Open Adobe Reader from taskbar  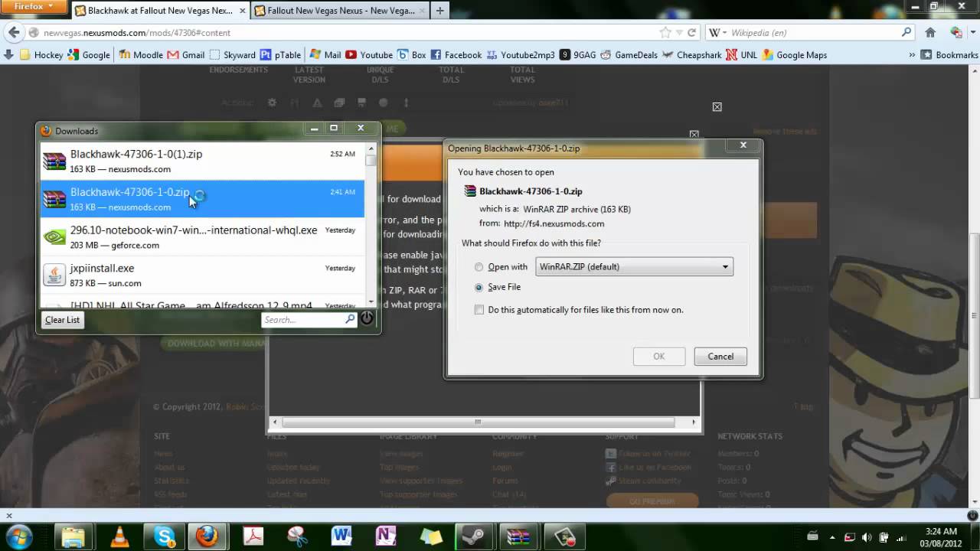click(x=253, y=536)
